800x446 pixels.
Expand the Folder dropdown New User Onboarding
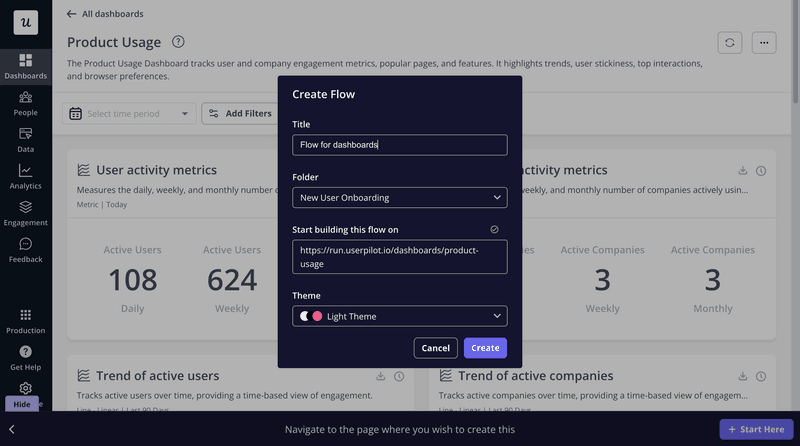point(399,198)
